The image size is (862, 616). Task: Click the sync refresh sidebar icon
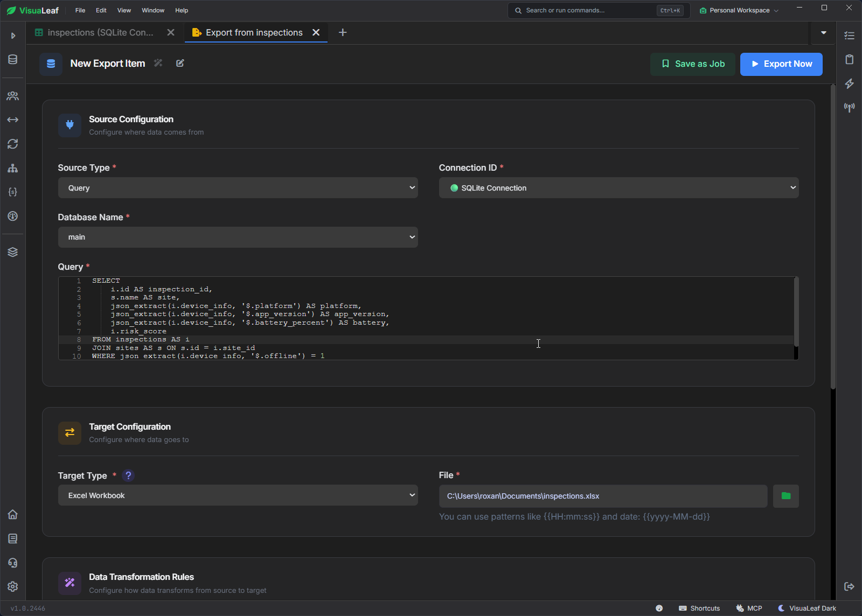pos(13,144)
